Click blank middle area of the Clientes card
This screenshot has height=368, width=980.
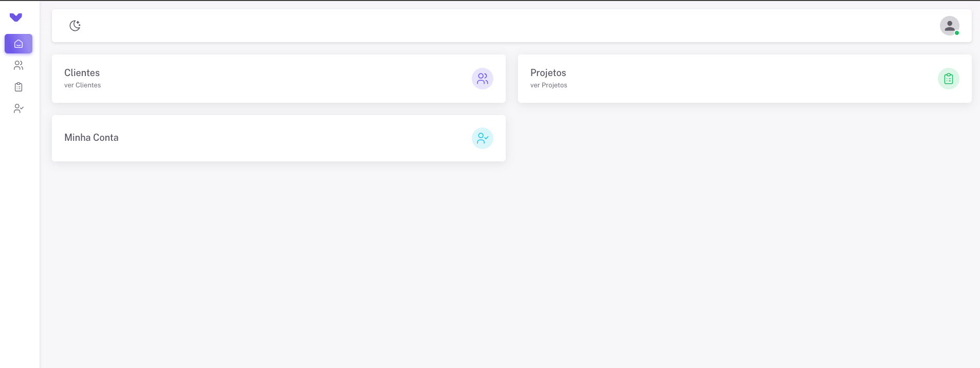tap(278, 79)
